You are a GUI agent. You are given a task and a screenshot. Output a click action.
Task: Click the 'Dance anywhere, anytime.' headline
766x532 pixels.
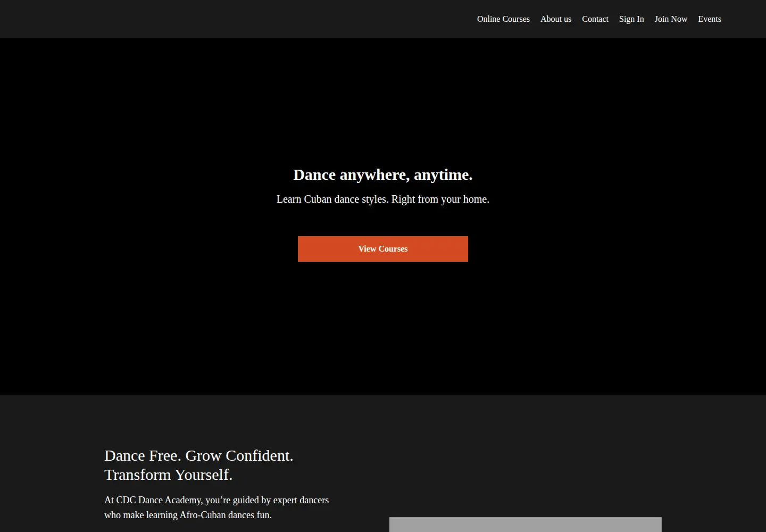[383, 174]
